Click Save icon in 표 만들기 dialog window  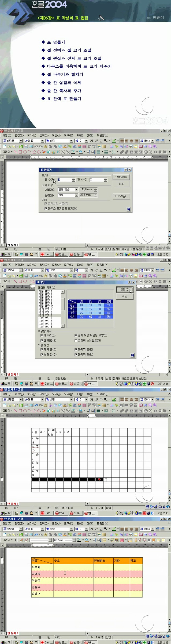[x=21, y=146]
